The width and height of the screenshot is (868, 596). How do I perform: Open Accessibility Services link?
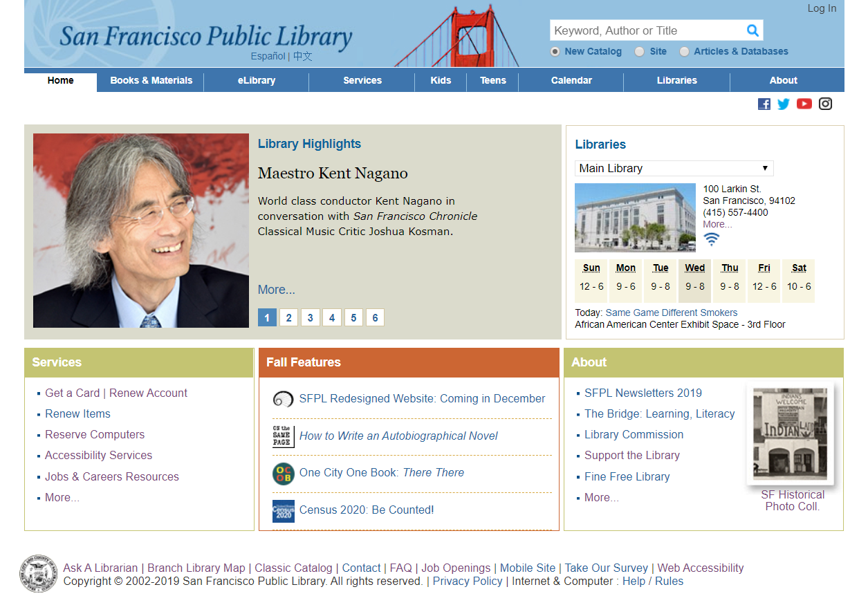click(99, 455)
